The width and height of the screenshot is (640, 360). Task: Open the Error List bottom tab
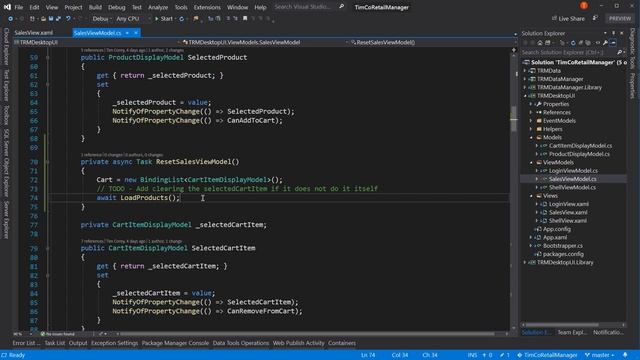click(x=26, y=343)
